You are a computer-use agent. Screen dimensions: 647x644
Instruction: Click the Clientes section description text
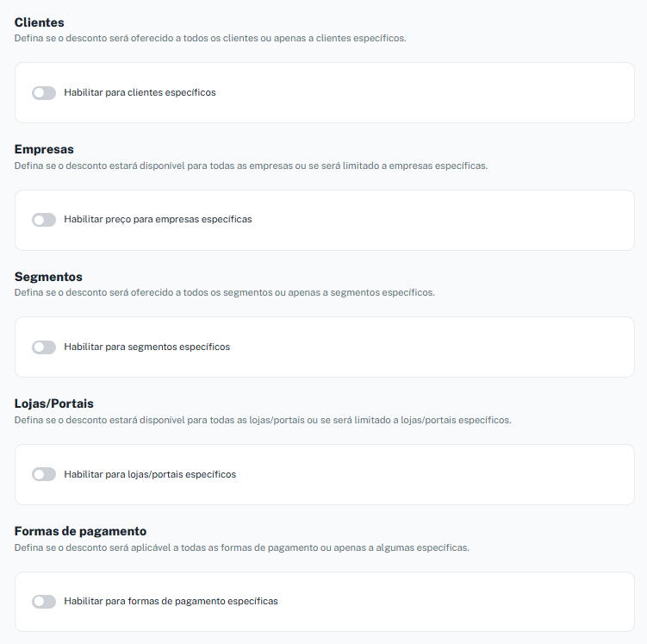click(210, 38)
